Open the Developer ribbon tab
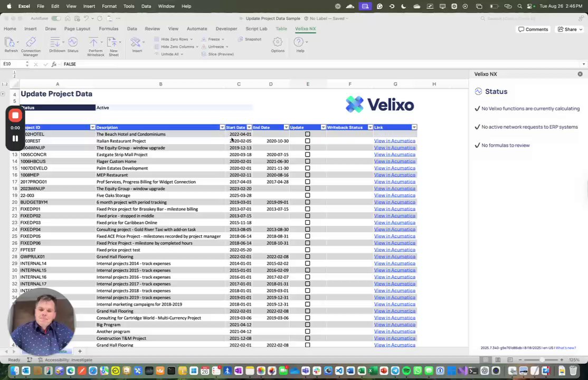The image size is (588, 380). (x=226, y=28)
